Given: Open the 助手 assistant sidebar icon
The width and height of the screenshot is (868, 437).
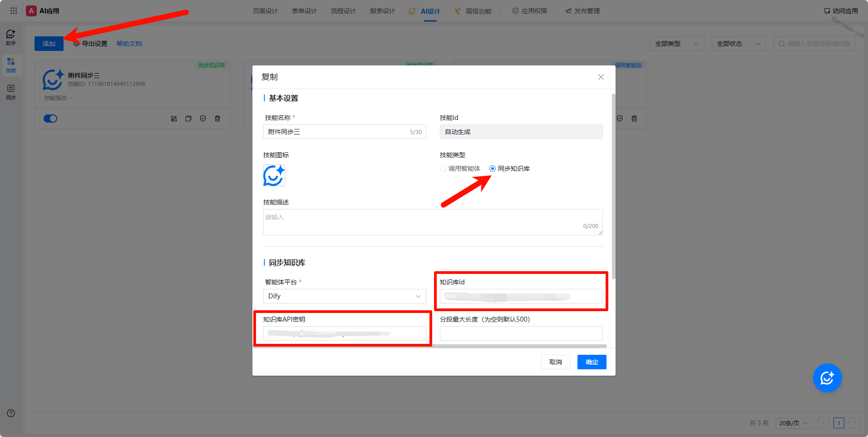Looking at the screenshot, I should click(x=11, y=37).
